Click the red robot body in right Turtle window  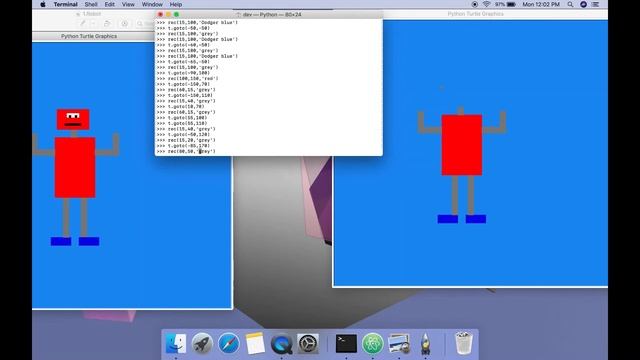(462, 145)
